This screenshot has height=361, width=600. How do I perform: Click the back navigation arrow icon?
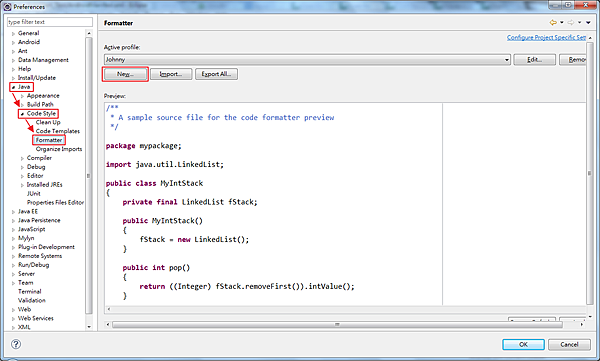[x=553, y=23]
